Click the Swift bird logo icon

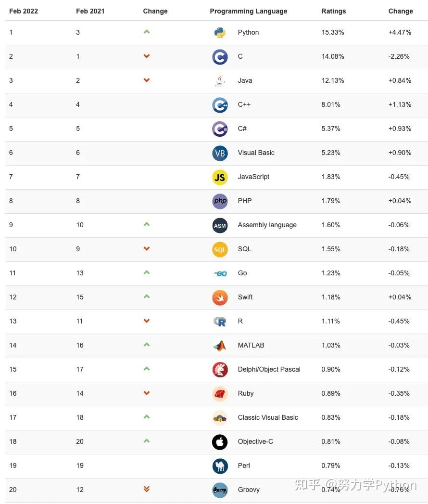tap(220, 297)
